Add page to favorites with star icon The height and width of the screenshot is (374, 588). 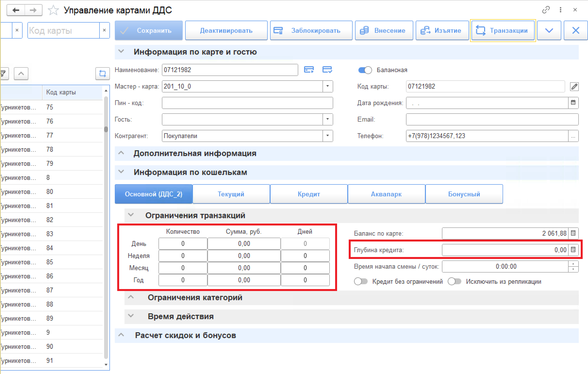pos(53,10)
